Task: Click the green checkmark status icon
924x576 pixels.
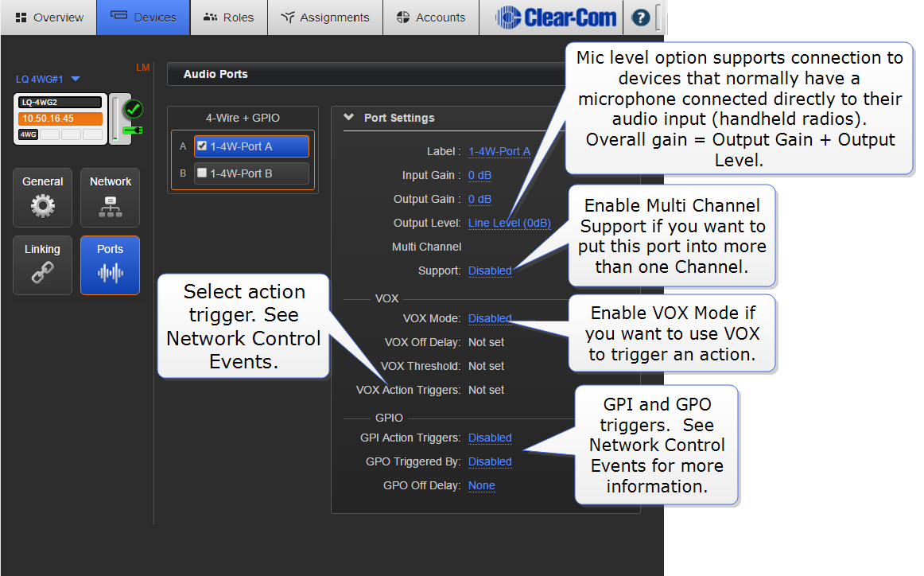Action: (133, 107)
